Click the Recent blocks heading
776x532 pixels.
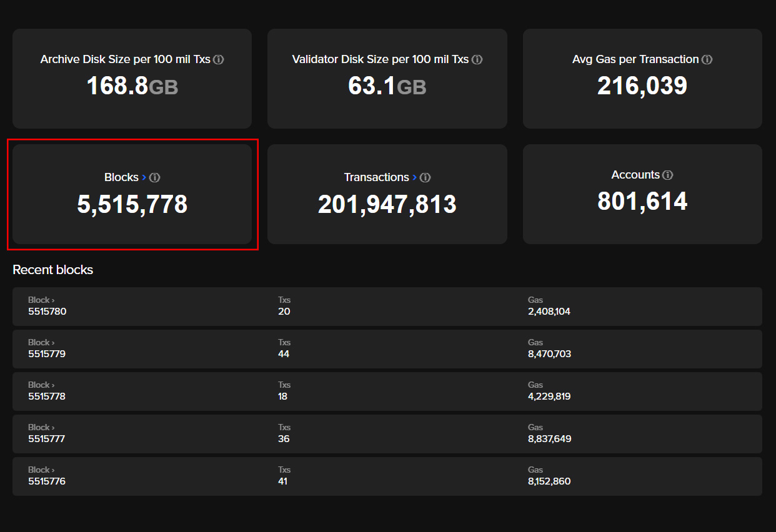[x=53, y=269]
